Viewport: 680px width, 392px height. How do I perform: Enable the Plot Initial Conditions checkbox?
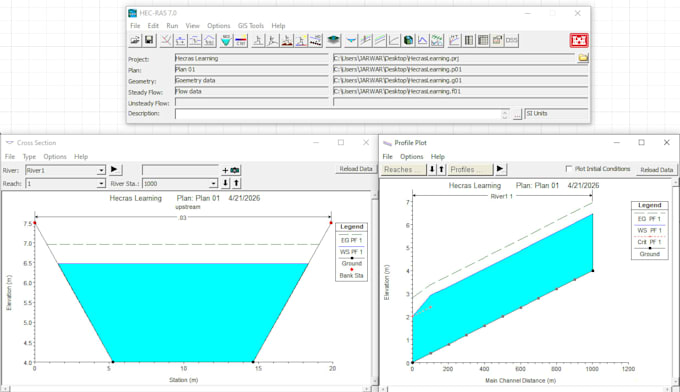point(569,169)
